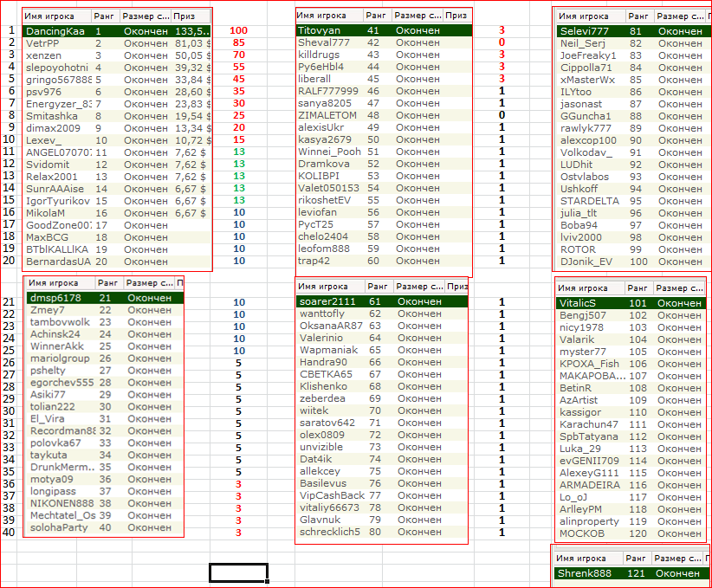Viewport: 712px width, 588px height.
Task: Select the player name ARMADEIRA
Action: click(x=589, y=486)
